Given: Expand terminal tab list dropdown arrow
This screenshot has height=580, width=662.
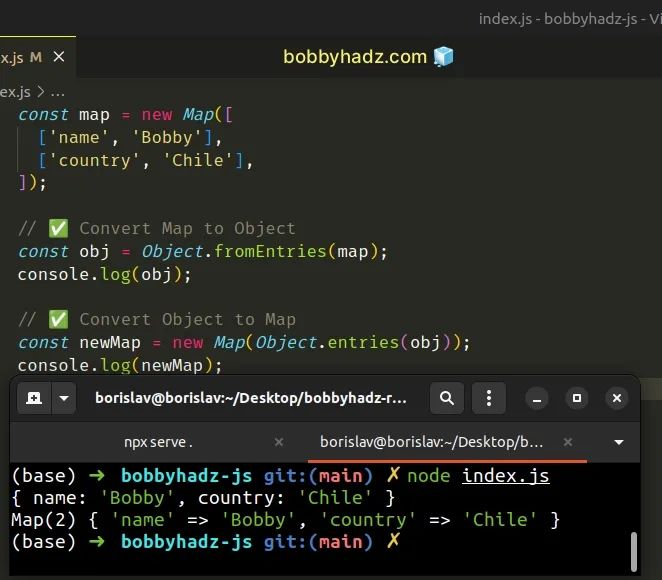Looking at the screenshot, I should coord(619,442).
